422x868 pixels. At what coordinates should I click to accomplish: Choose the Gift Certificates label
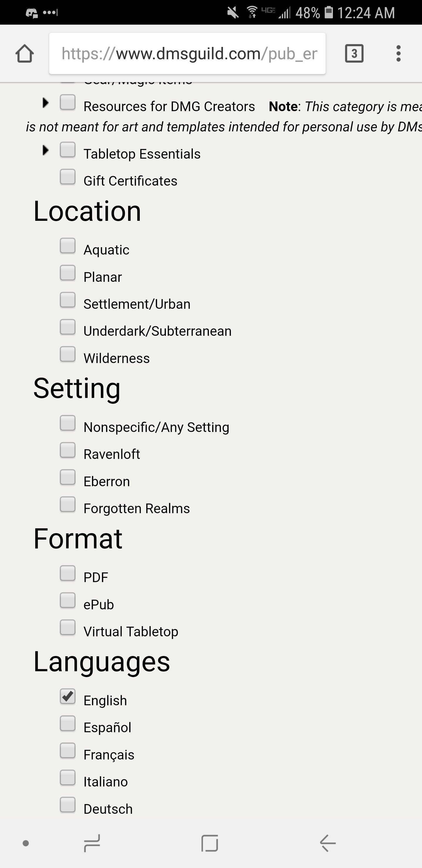(130, 181)
